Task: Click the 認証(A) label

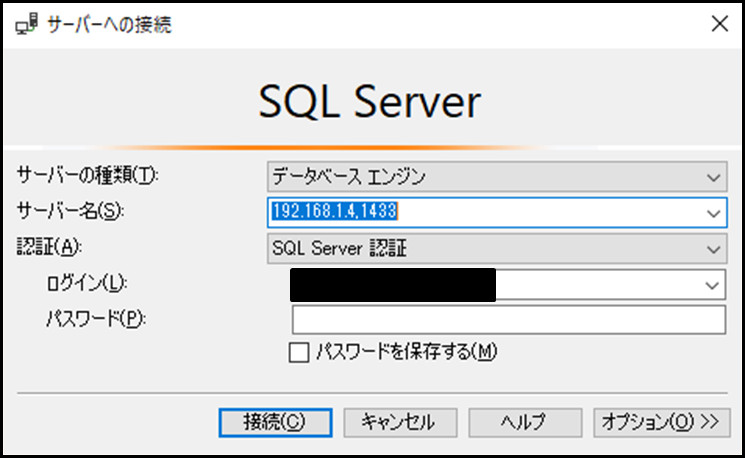Action: (x=49, y=247)
